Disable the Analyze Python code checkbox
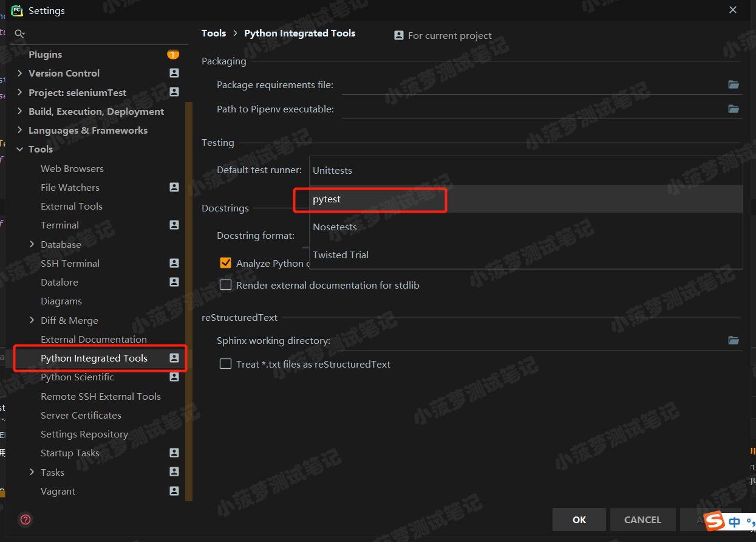Viewport: 756px width, 542px height. click(x=226, y=263)
